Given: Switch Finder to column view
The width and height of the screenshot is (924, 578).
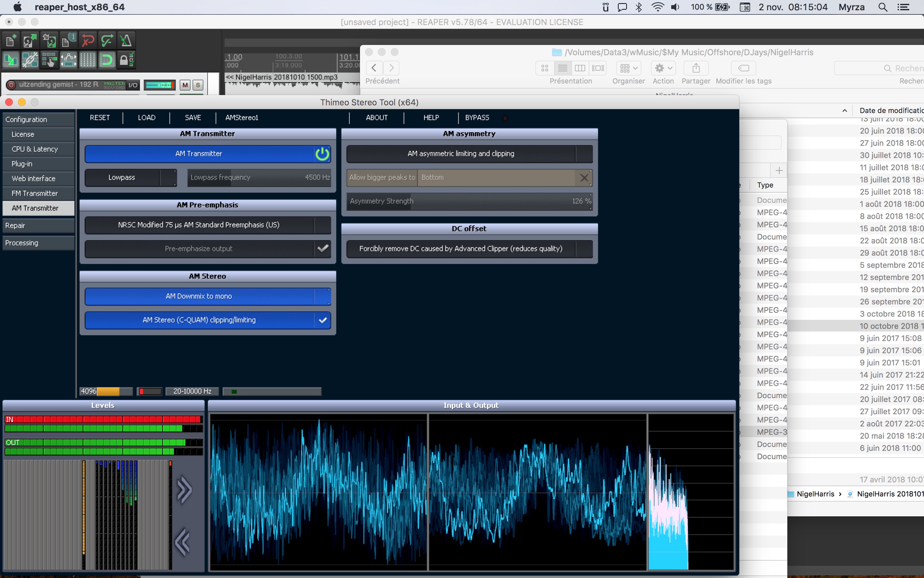Looking at the screenshot, I should coord(580,68).
